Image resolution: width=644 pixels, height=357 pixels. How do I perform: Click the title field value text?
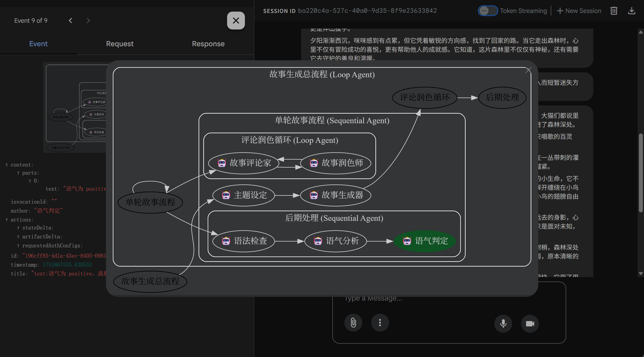coord(69,274)
